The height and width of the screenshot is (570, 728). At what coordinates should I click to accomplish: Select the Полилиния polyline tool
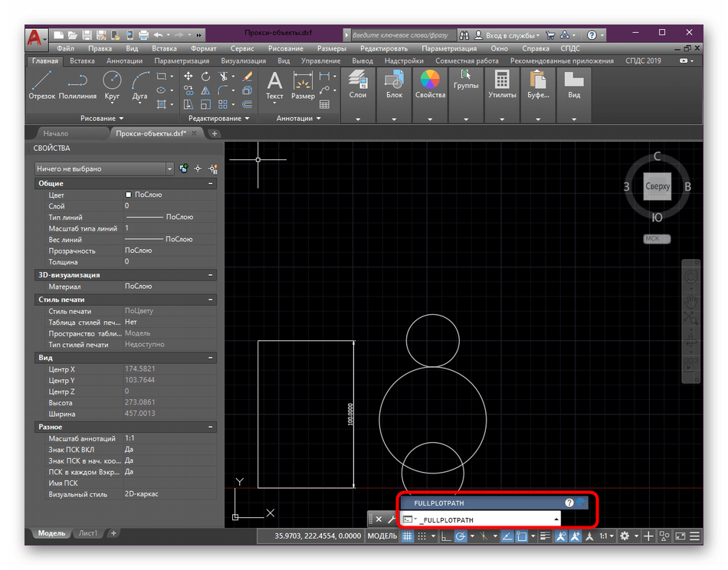click(77, 83)
